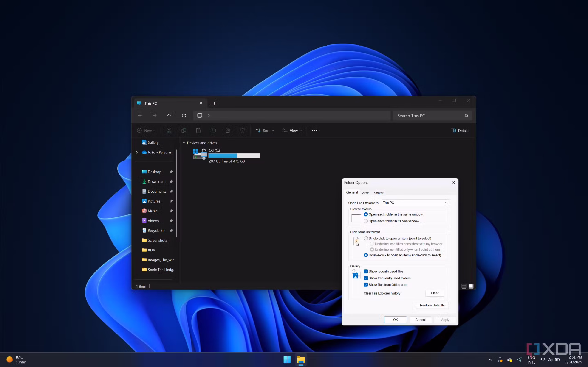This screenshot has width=588, height=367.
Task: Switch to details view using the list icon
Action: click(464, 286)
